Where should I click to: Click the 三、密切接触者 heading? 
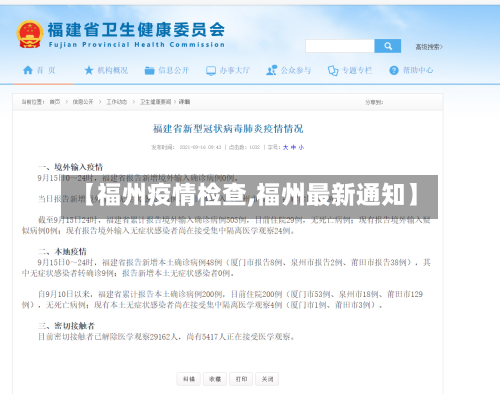(66, 326)
